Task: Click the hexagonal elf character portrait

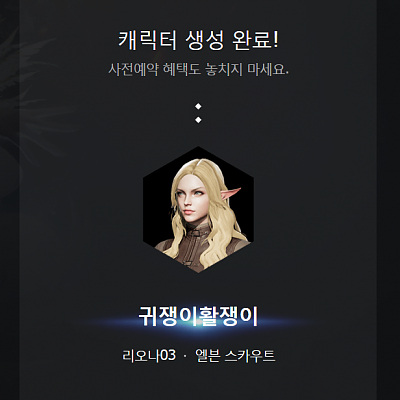Action: (198, 210)
